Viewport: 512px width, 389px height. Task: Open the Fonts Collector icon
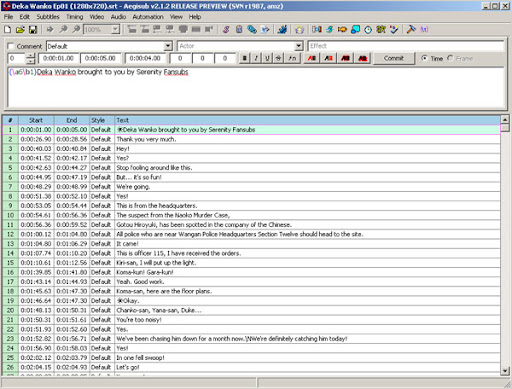pos(265,30)
